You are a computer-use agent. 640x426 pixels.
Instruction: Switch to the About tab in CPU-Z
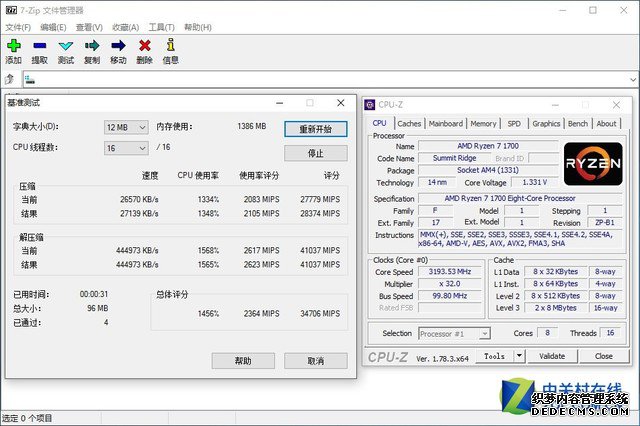click(x=606, y=124)
